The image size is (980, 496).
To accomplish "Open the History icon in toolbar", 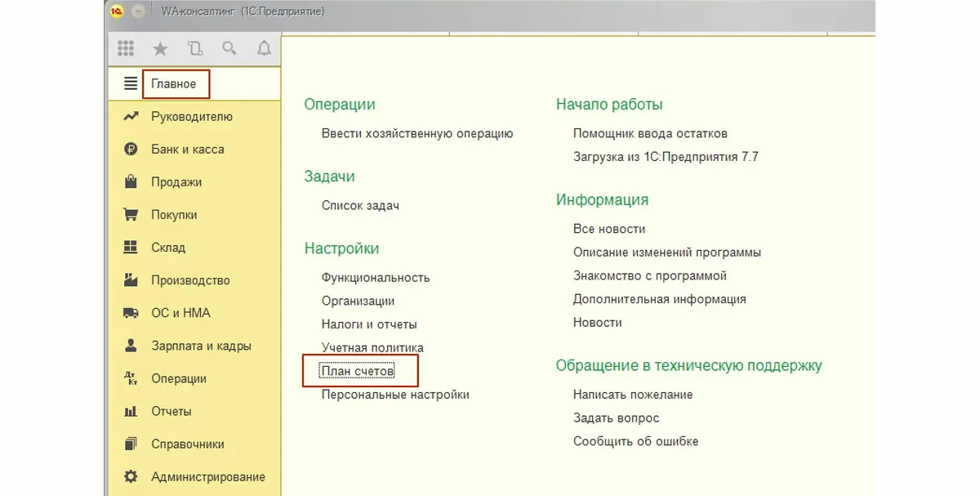I will pyautogui.click(x=194, y=49).
